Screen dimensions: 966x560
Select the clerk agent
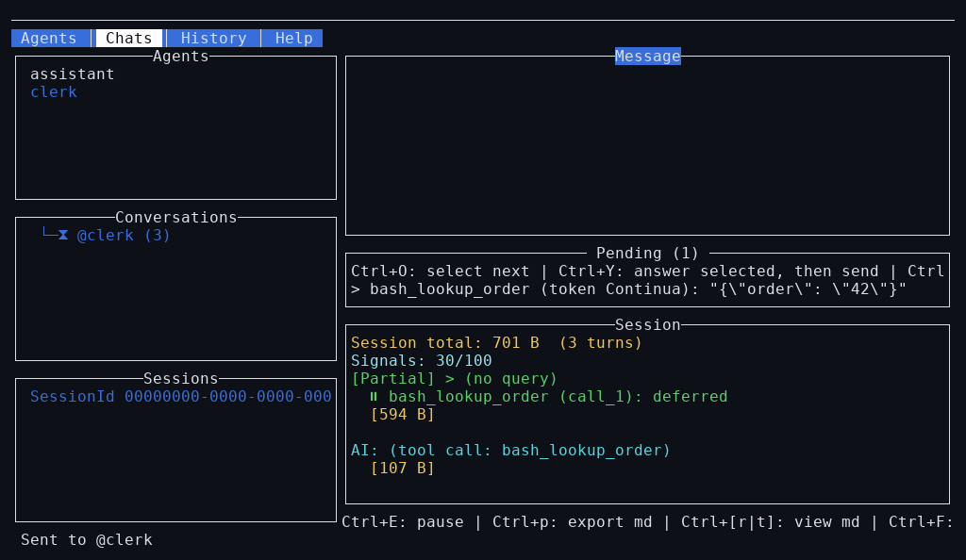[x=54, y=92]
